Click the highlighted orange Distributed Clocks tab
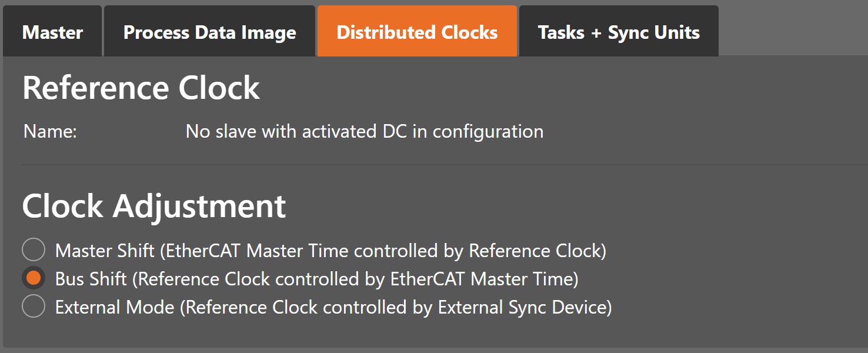The image size is (868, 353). [417, 31]
